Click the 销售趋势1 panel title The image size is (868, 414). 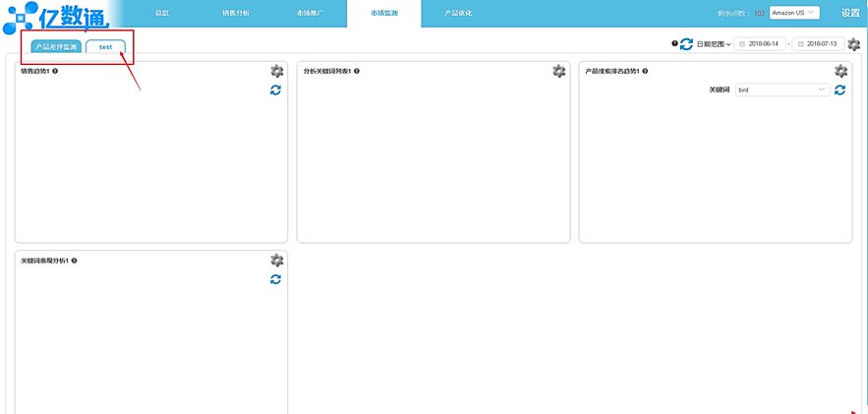[x=35, y=71]
